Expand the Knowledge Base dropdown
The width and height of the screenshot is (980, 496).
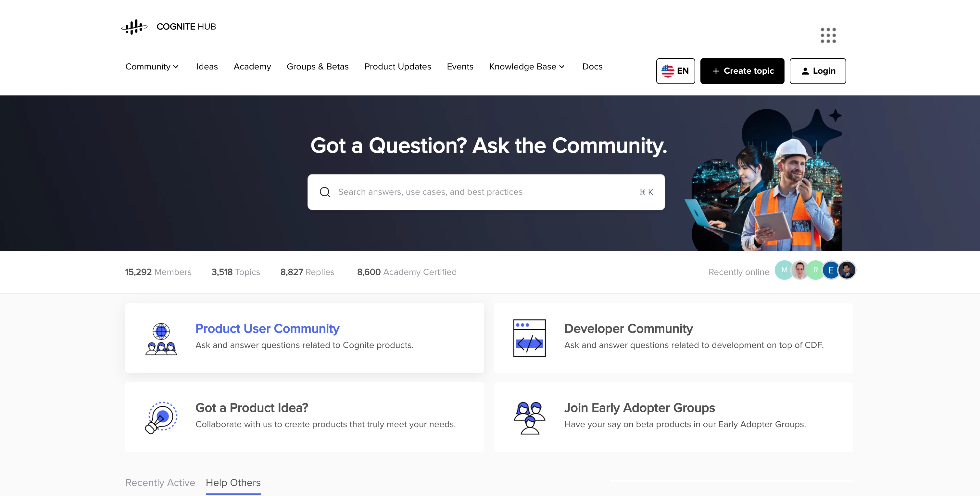(x=526, y=67)
